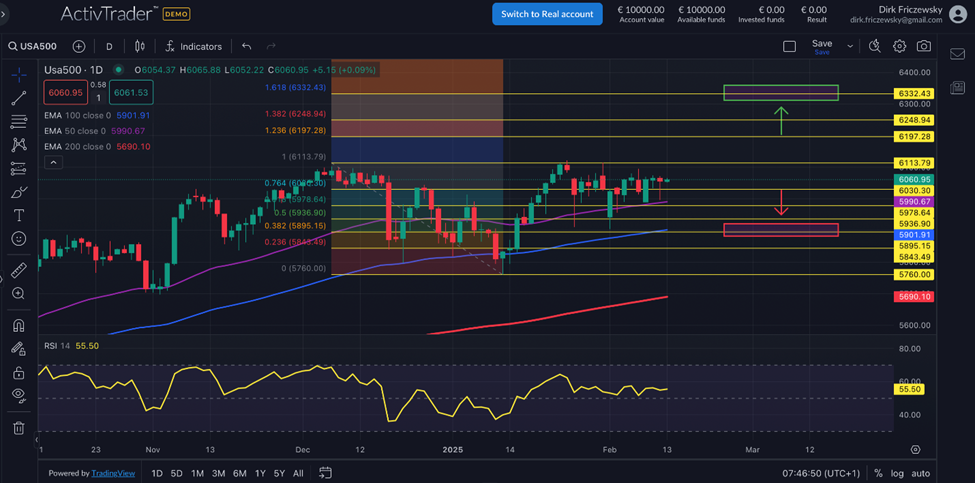Click the USA500 symbol search field
Screen dimensions: 975x483
pyautogui.click(x=36, y=46)
